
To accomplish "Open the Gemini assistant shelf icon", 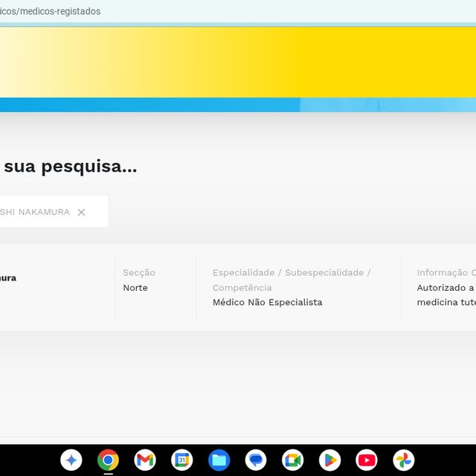I will (x=71, y=460).
